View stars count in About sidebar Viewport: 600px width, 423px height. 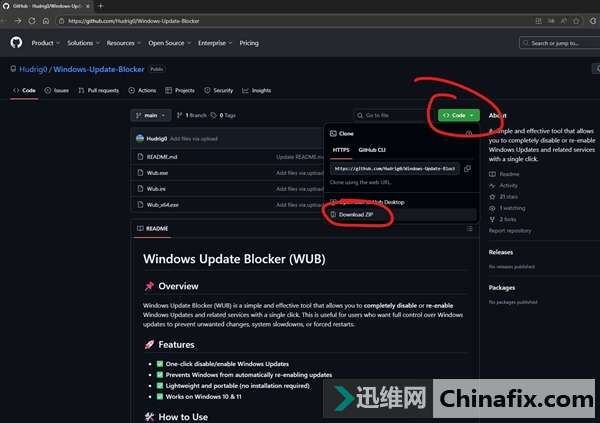(504, 196)
